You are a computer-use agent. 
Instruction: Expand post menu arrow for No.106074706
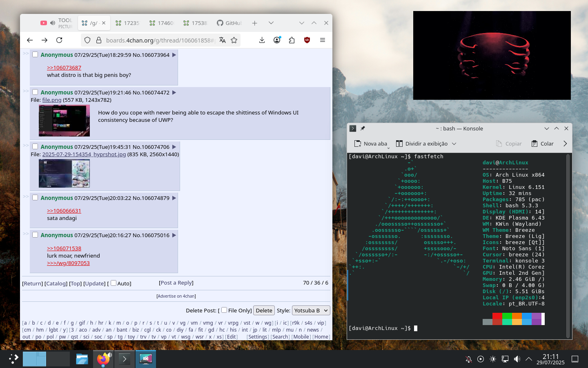coord(174,147)
